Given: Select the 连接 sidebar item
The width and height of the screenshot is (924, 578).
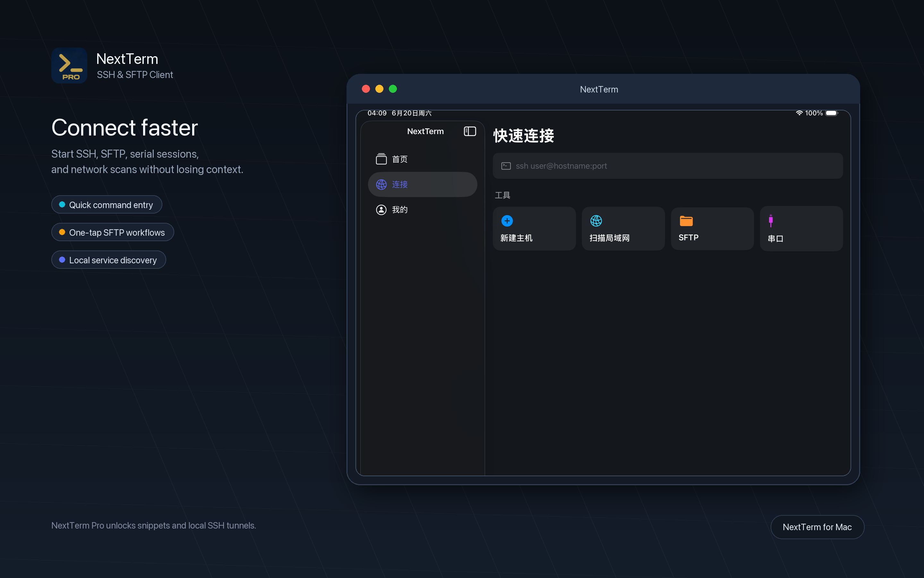Looking at the screenshot, I should [422, 184].
